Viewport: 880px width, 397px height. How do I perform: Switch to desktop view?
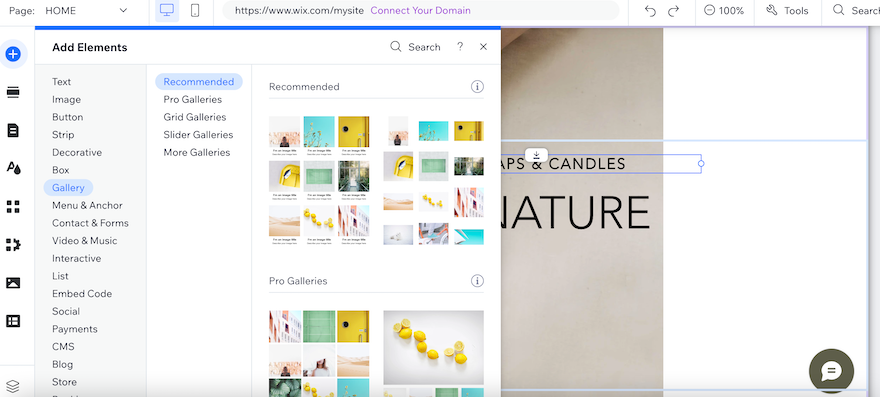point(167,11)
